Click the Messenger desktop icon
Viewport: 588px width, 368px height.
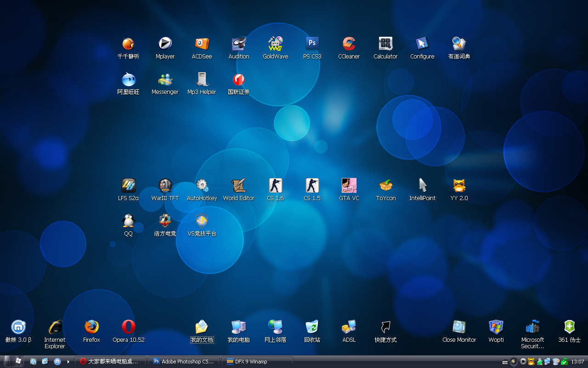pyautogui.click(x=165, y=84)
